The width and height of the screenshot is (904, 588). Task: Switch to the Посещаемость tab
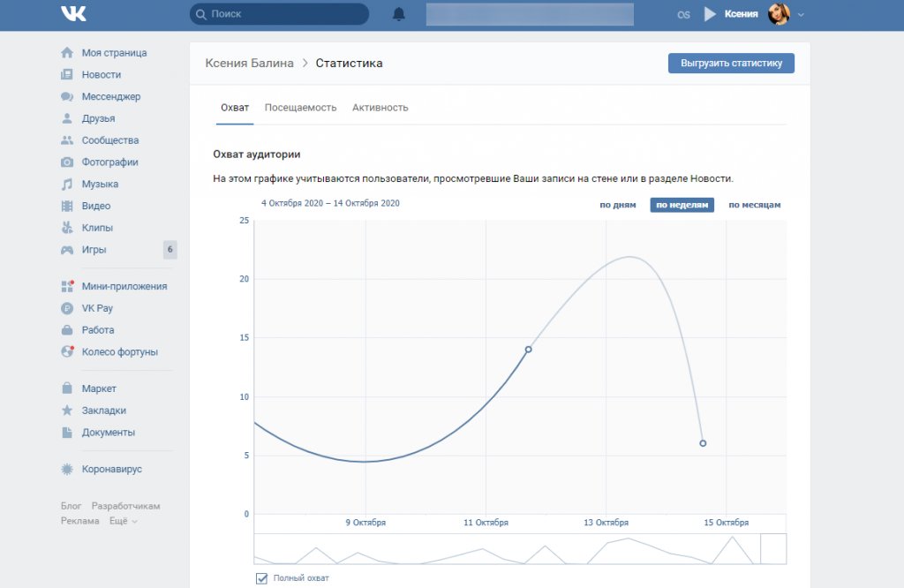300,108
